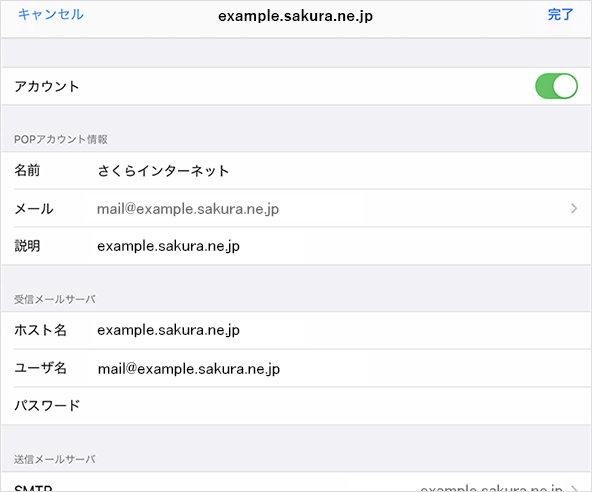Tap the empty パスワード field
Image resolution: width=592 pixels, height=492 pixels.
pyautogui.click(x=336, y=406)
